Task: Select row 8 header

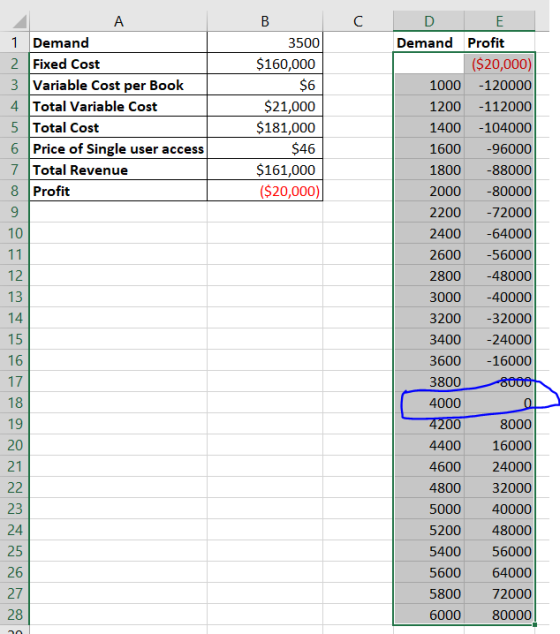Action: click(15, 191)
